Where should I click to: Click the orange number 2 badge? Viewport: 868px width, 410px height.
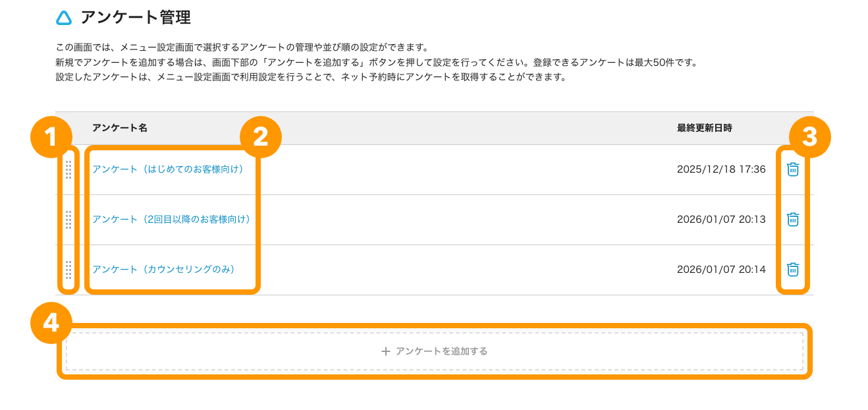(x=261, y=137)
